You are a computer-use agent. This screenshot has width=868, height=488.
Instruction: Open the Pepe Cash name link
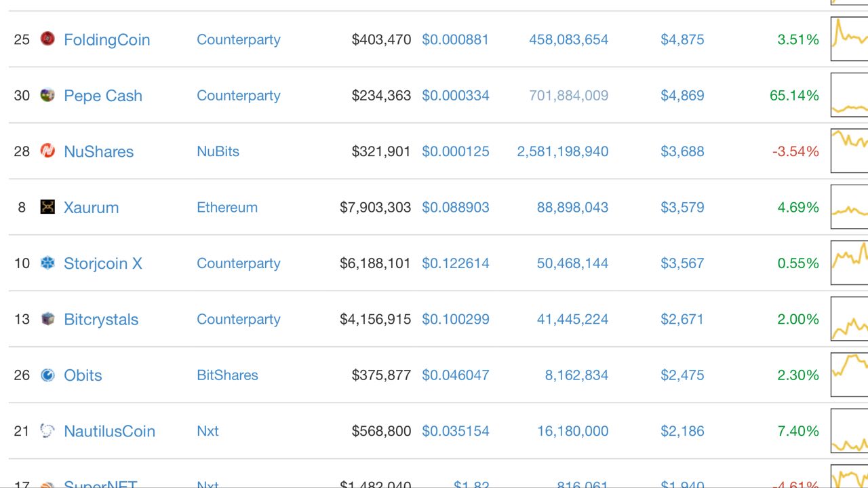(103, 96)
